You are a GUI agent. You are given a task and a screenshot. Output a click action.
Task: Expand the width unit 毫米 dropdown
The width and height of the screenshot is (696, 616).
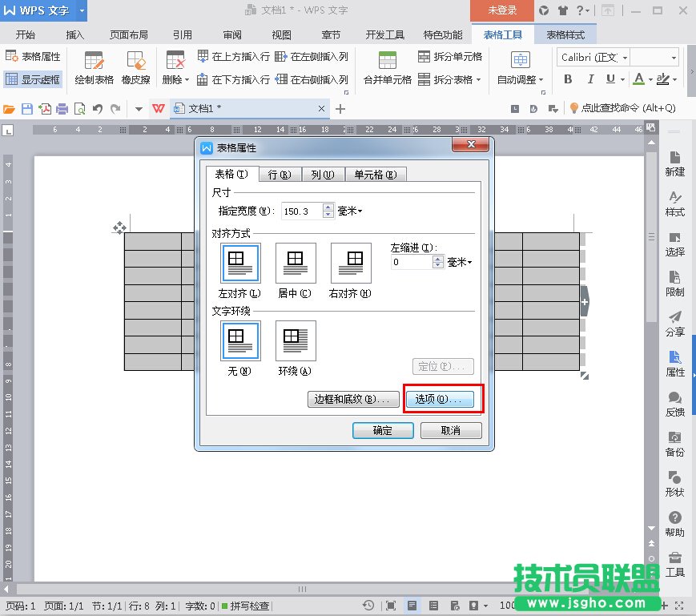click(x=350, y=211)
